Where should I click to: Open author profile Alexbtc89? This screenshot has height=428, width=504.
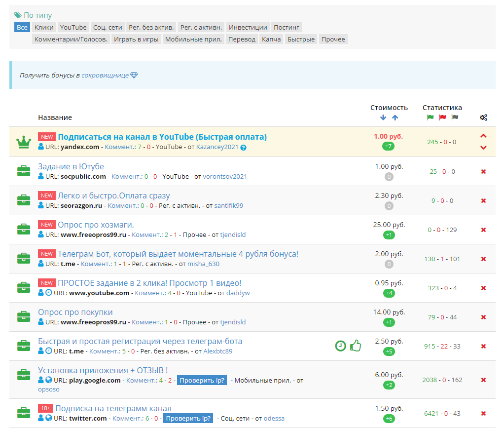pos(218,351)
